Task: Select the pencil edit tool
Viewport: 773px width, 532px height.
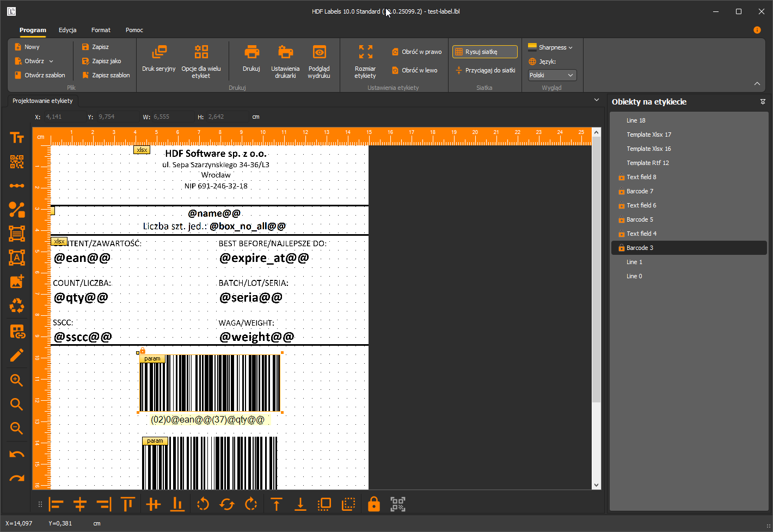Action: click(17, 356)
